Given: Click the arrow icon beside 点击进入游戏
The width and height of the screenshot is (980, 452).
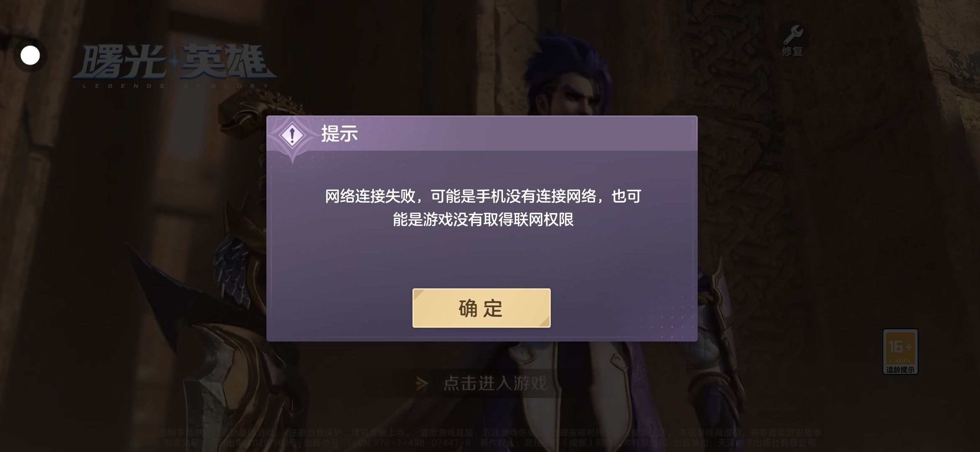Looking at the screenshot, I should point(422,383).
